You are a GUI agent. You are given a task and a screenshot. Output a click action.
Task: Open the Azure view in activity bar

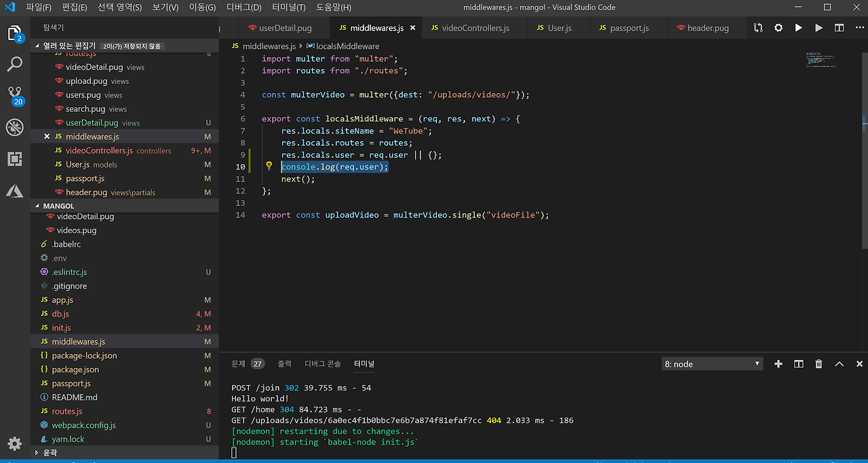point(14,192)
